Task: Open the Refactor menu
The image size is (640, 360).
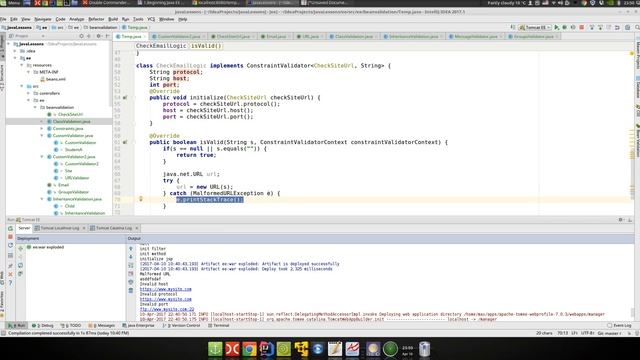Action: 96,19
